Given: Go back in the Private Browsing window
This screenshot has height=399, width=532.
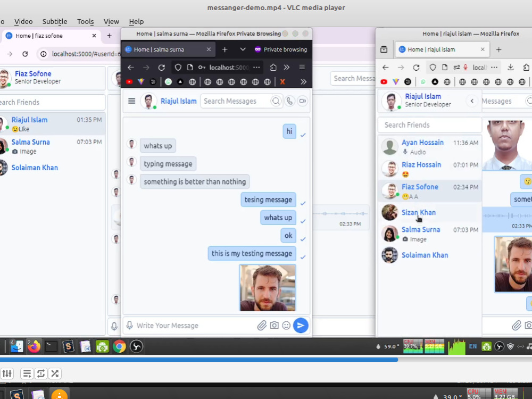Looking at the screenshot, I should (x=131, y=68).
